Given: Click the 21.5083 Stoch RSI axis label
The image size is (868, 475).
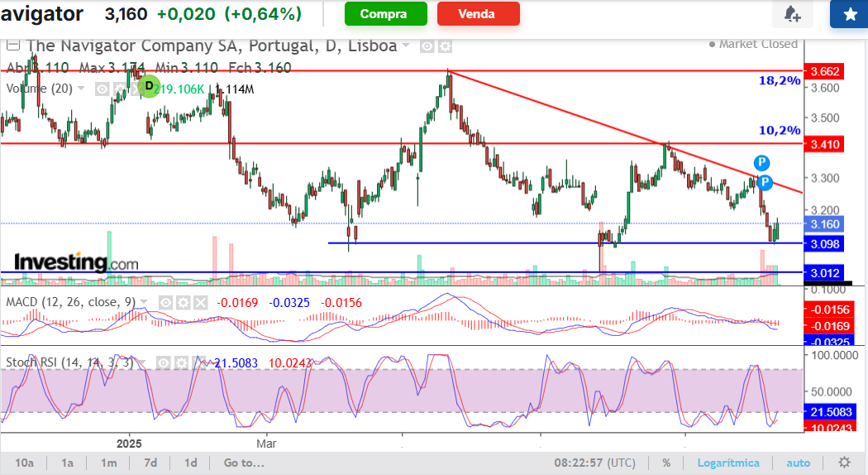Looking at the screenshot, I should 830,412.
